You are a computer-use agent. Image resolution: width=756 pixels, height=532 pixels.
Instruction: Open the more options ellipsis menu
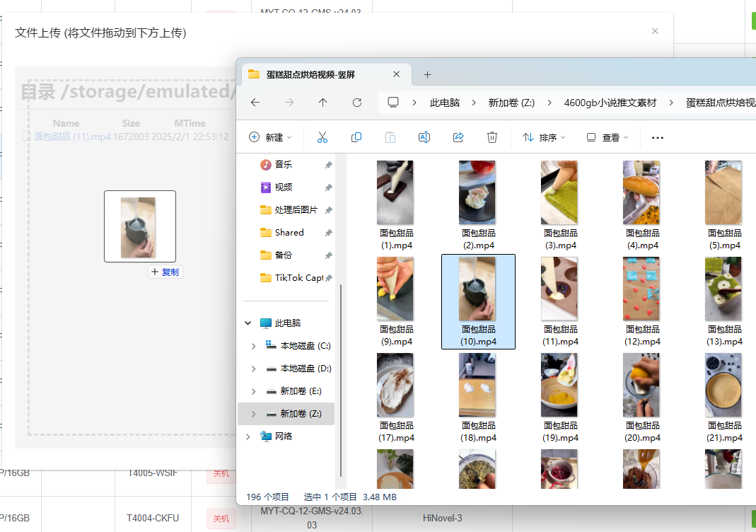point(658,138)
